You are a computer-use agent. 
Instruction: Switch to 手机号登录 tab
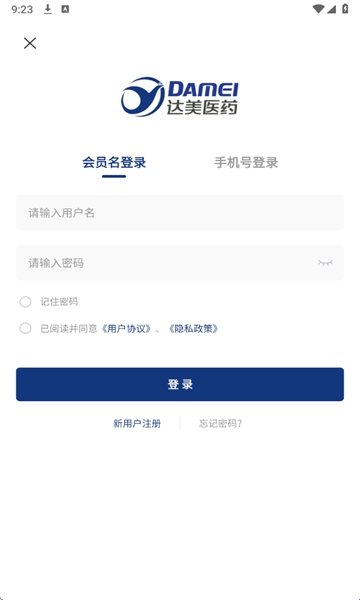pos(246,163)
